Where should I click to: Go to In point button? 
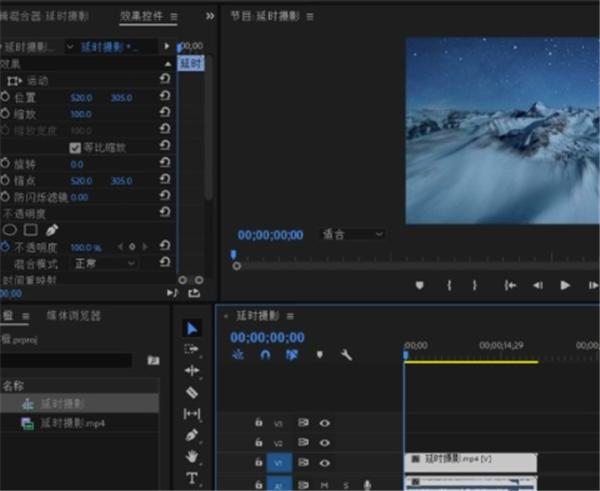(x=510, y=285)
